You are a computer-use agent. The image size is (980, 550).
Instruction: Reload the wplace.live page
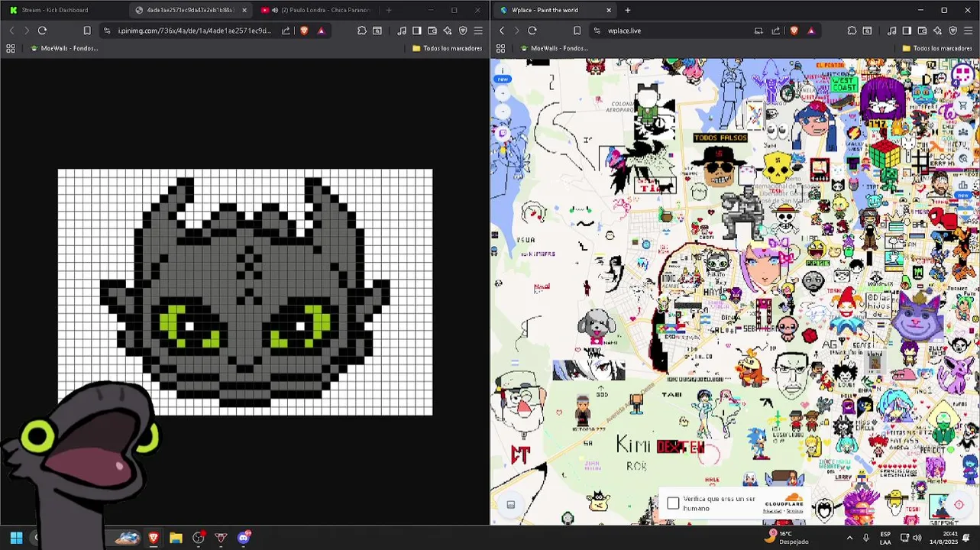(x=532, y=31)
